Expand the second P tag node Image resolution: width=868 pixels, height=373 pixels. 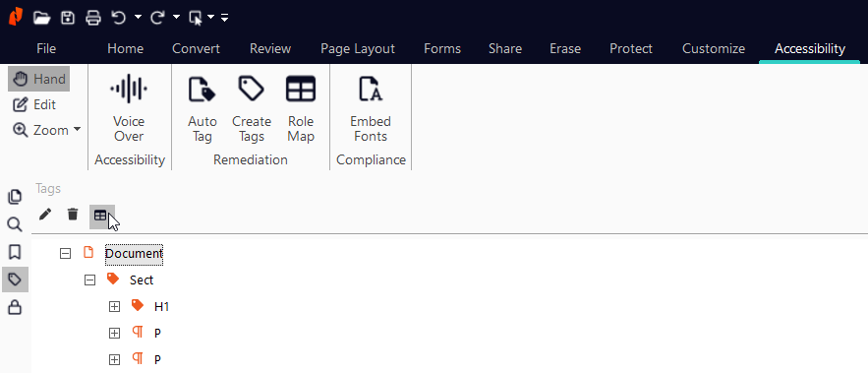[x=114, y=359]
